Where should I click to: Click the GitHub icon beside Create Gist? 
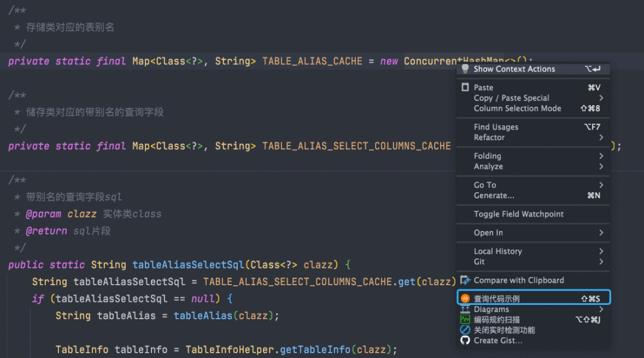pos(465,340)
